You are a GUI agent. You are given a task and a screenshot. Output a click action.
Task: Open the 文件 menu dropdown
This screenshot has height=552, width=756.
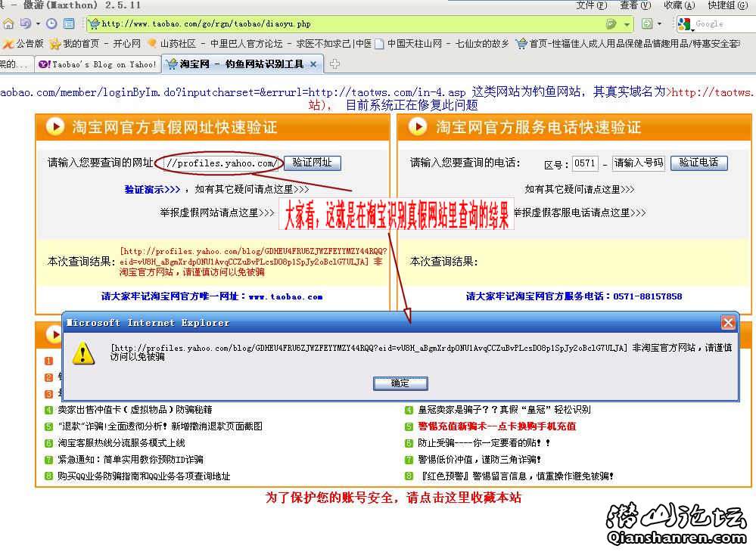[590, 5]
